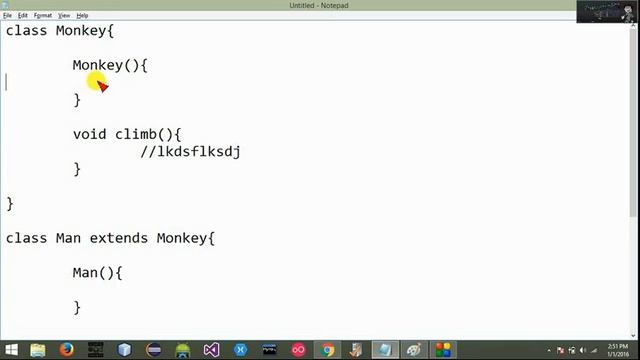This screenshot has height=360, width=640.
Task: Open the Edit menu
Action: click(22, 16)
